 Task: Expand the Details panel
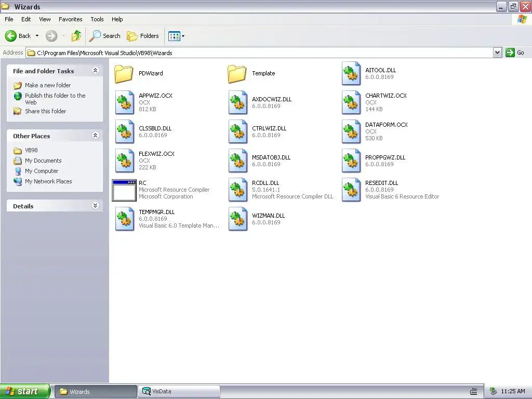(96, 206)
